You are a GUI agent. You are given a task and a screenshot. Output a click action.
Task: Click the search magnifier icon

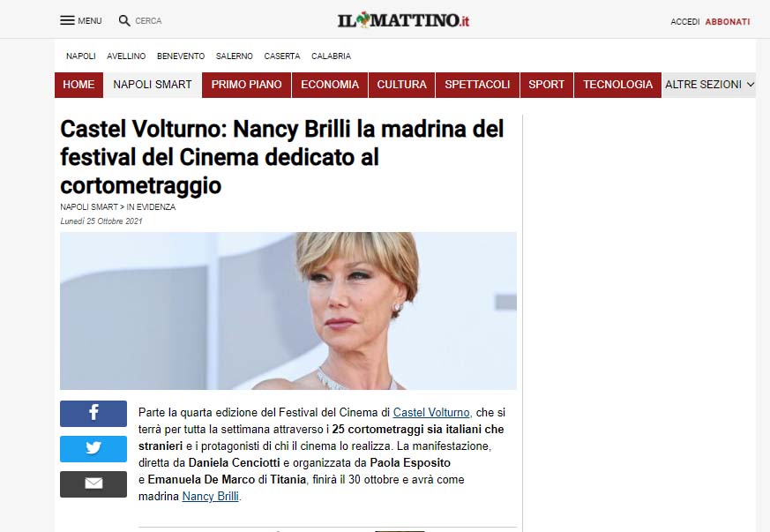124,20
